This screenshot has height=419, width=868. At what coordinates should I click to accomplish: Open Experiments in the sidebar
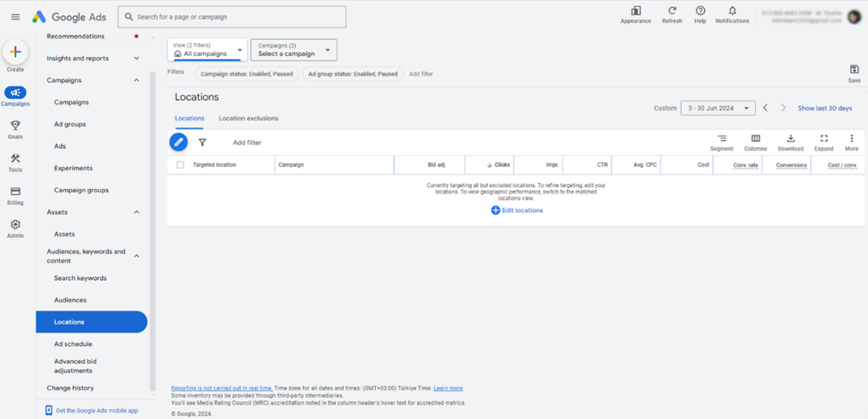click(x=73, y=168)
